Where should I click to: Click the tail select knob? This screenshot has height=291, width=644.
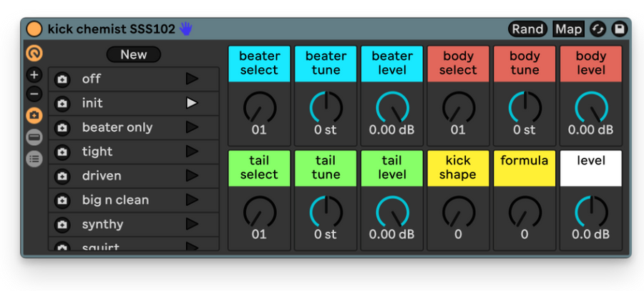259,212
